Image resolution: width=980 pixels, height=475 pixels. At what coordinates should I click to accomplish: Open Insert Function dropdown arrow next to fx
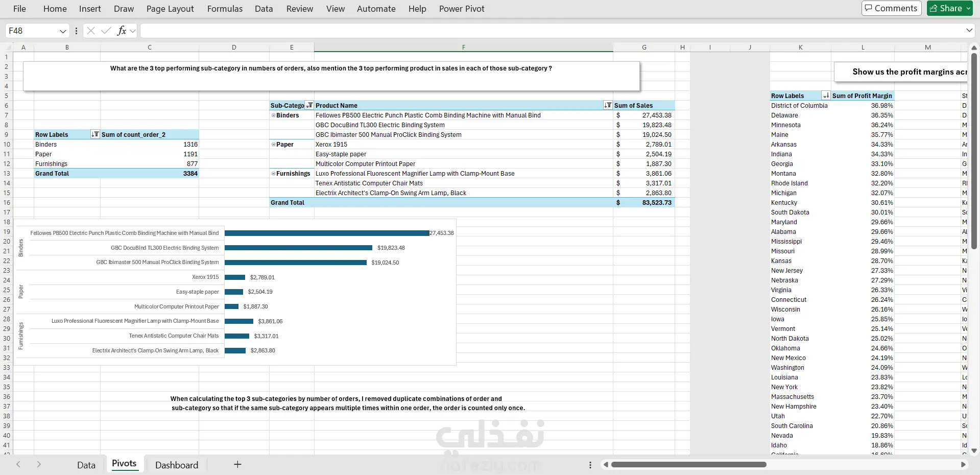(133, 31)
